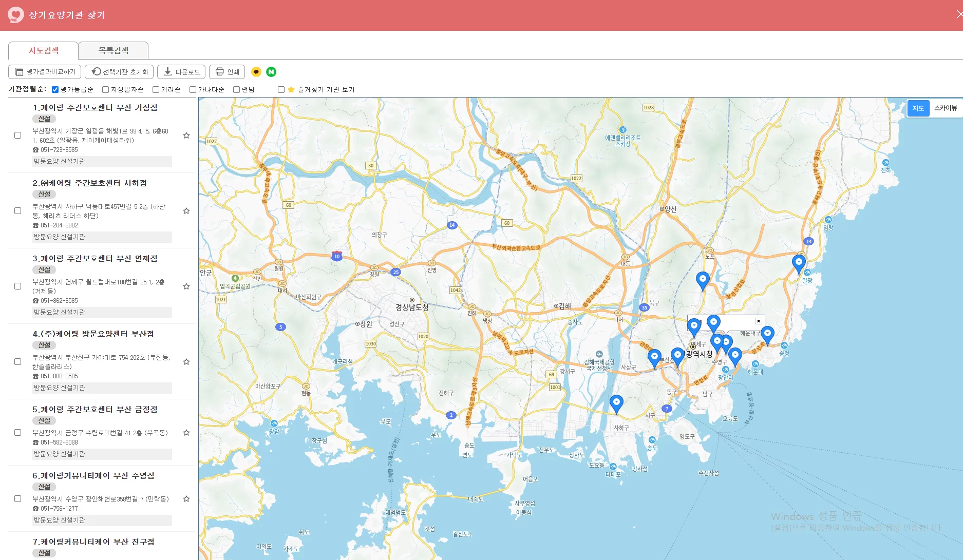The height and width of the screenshot is (560, 963).
Task: Open 1.케어링 주간보호센터 부산 기장점
Action: click(x=95, y=108)
